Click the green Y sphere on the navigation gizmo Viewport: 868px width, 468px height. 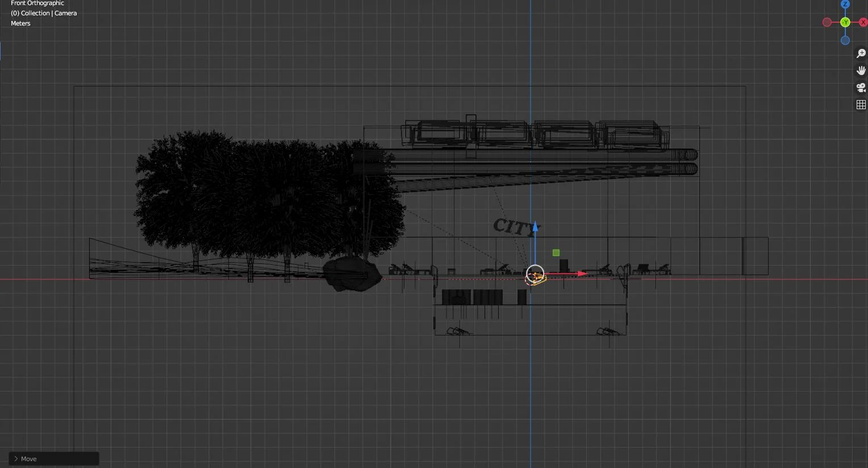(x=845, y=22)
